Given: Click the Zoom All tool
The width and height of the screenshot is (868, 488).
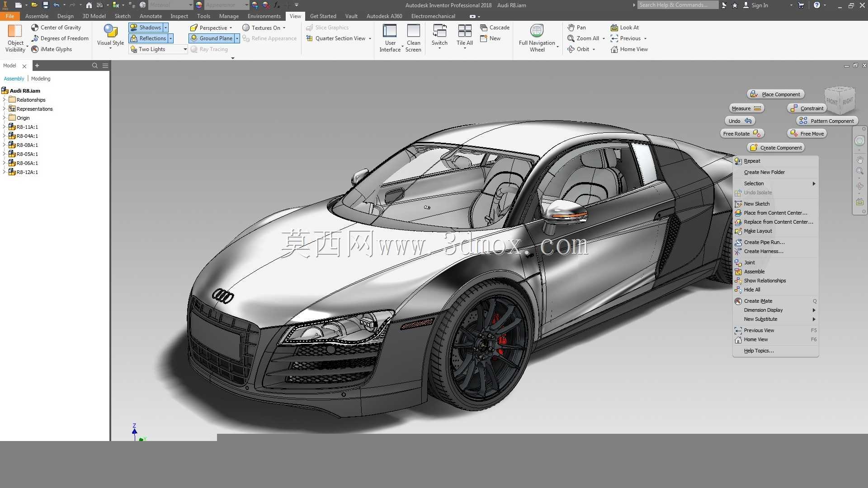Looking at the screenshot, I should (x=583, y=38).
